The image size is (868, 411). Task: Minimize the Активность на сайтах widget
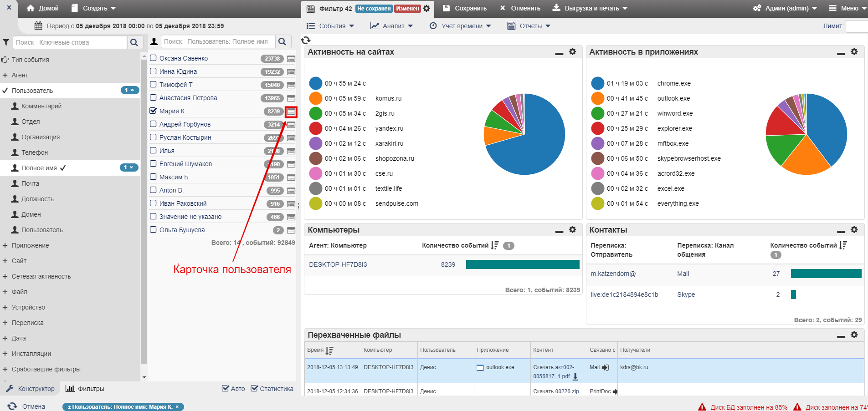coord(559,54)
